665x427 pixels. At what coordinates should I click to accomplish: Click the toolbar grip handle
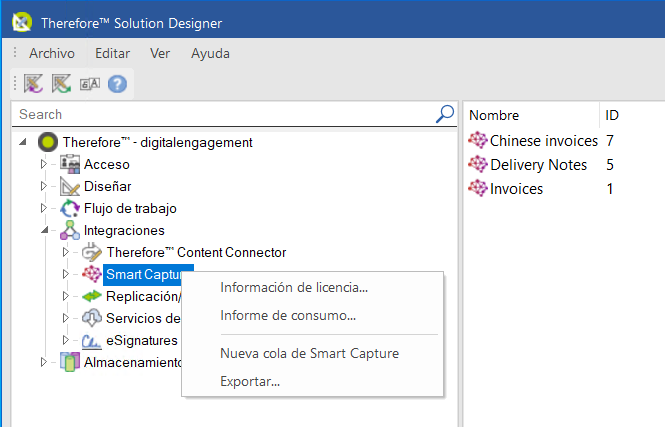pyautogui.click(x=15, y=84)
